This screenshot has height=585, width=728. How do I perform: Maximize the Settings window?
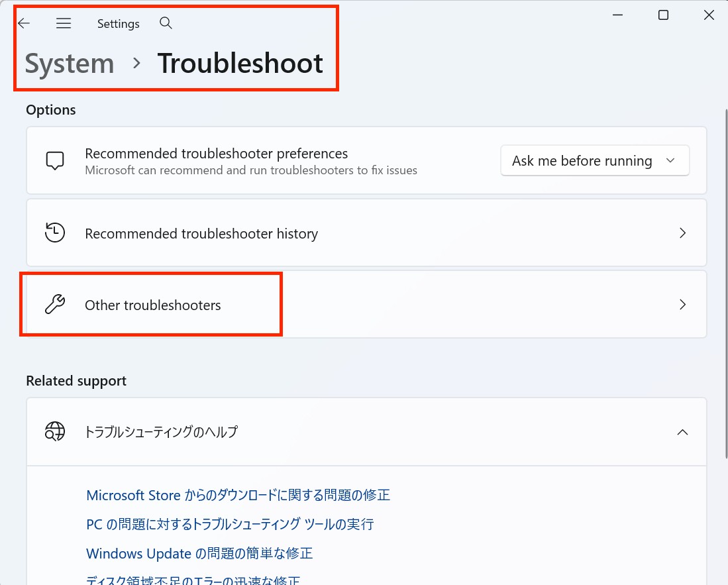point(664,15)
